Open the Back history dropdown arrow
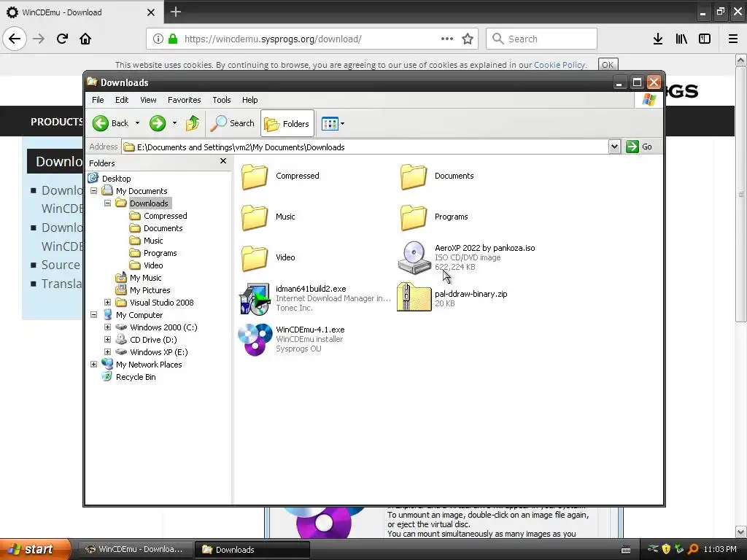Screen dimensions: 747x560 point(138,123)
